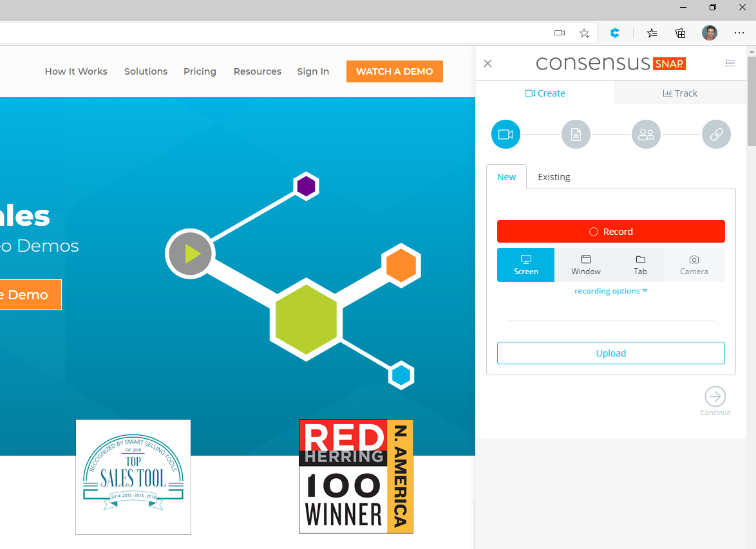Select the video step icon in the wizard
756x549 pixels.
[x=506, y=134]
